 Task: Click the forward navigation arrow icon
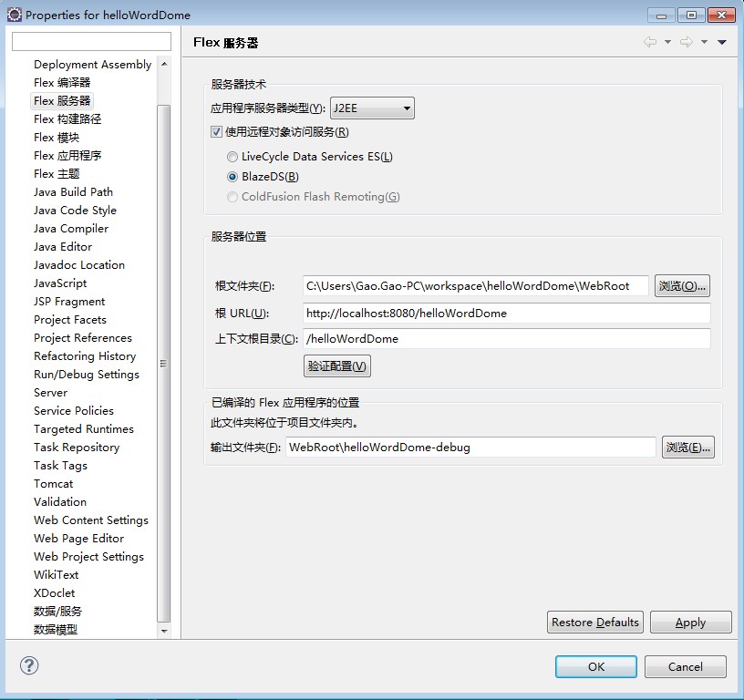[686, 42]
